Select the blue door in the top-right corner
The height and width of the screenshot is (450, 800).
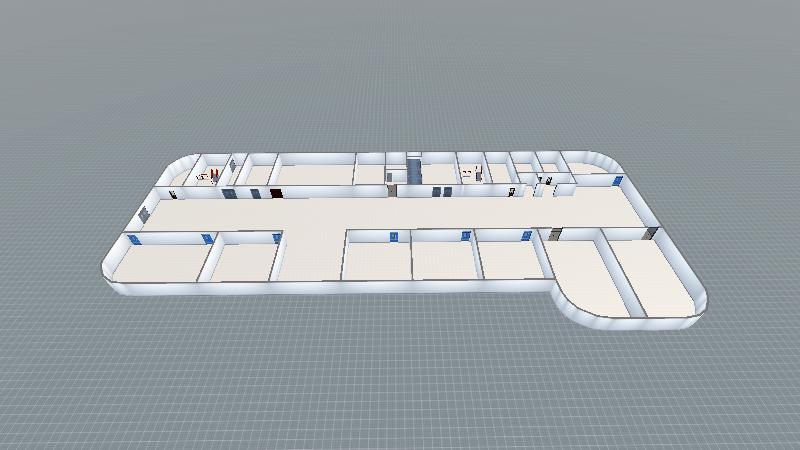point(618,181)
